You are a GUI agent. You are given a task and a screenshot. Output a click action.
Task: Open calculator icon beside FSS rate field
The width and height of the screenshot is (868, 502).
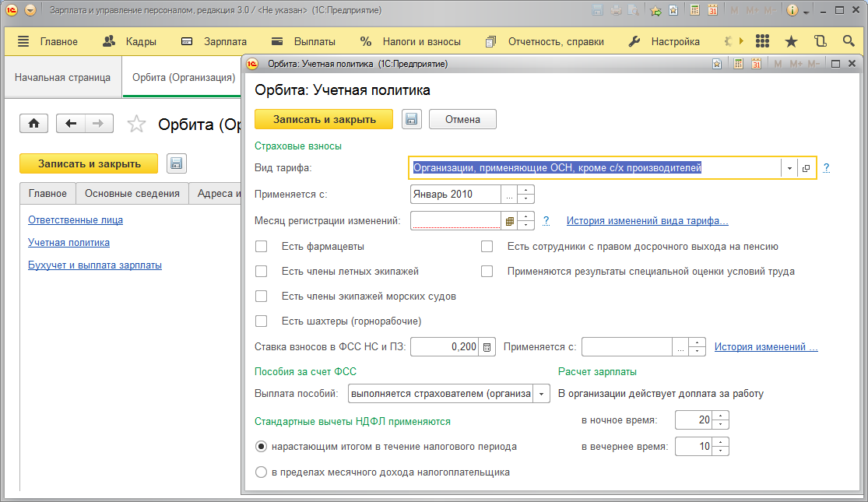pos(487,347)
